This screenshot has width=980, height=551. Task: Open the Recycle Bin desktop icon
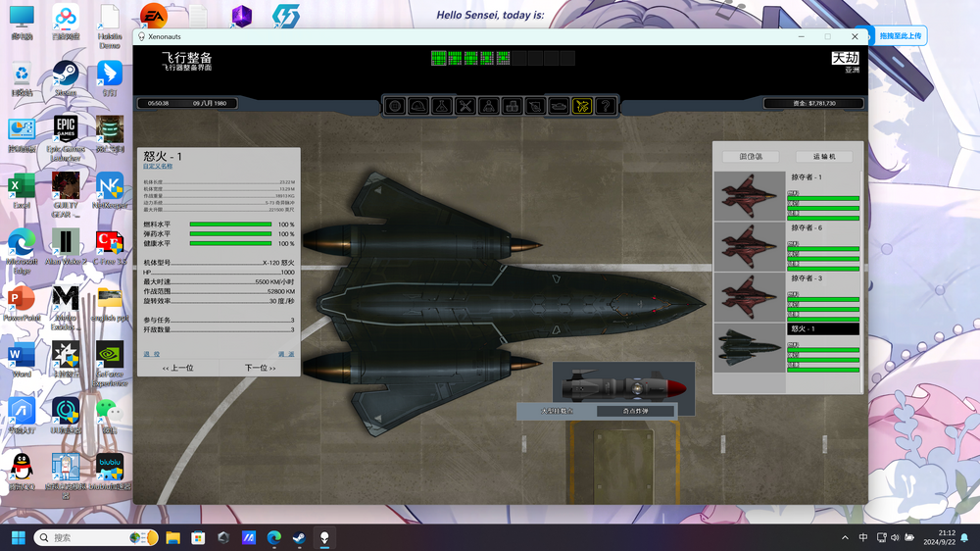22,78
